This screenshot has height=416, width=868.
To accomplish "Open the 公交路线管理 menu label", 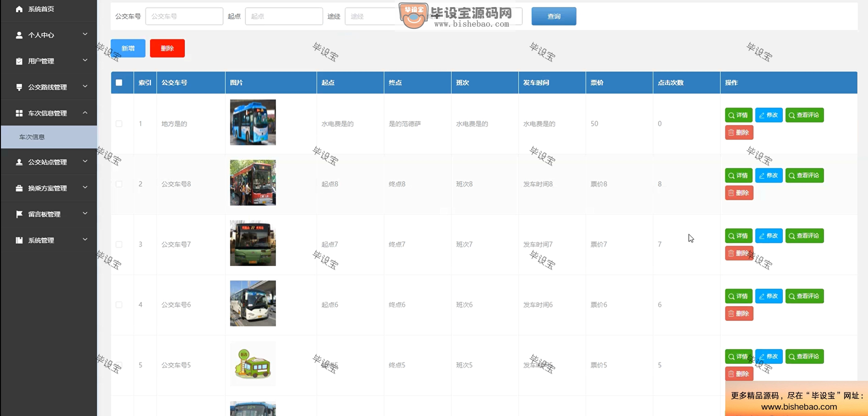I will pyautogui.click(x=47, y=87).
